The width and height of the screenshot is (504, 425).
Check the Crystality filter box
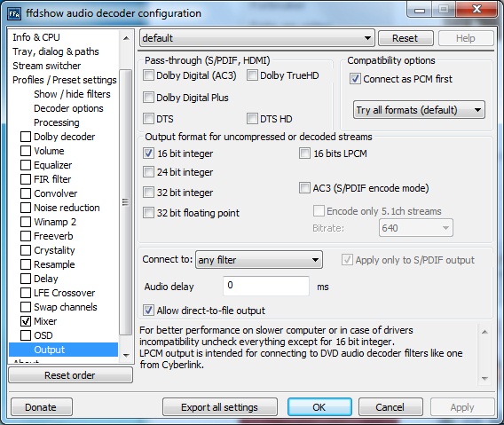pos(26,250)
